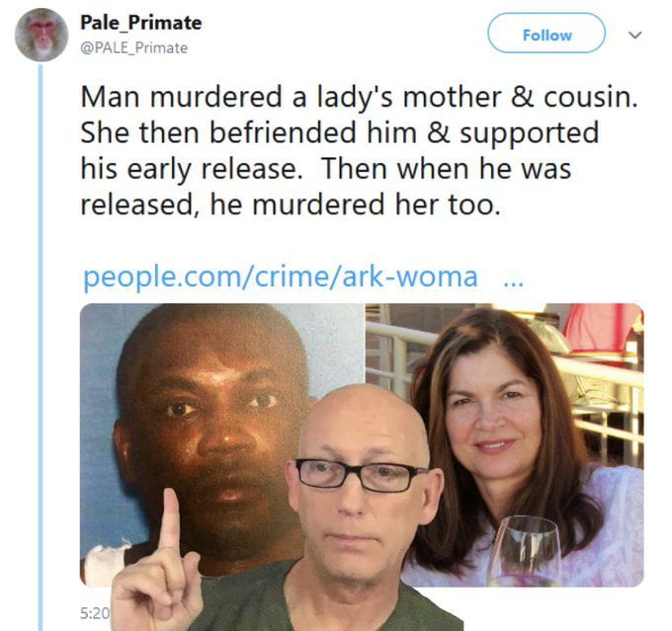Select the line starting 'his early release'
Viewport: 672px width, 631px height.
(326, 169)
